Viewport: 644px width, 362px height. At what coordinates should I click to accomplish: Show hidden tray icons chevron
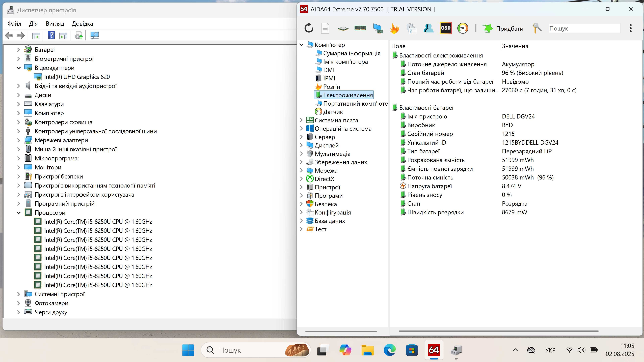515,350
